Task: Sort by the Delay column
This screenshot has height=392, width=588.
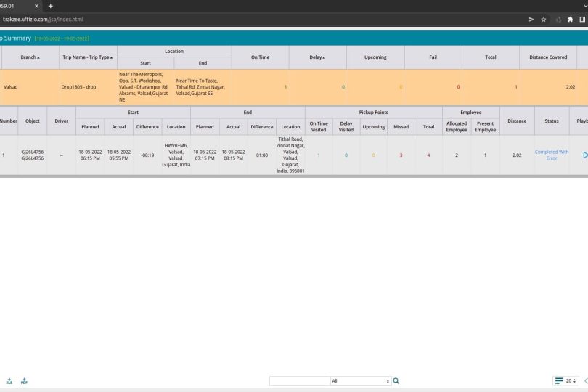Action: (x=318, y=57)
